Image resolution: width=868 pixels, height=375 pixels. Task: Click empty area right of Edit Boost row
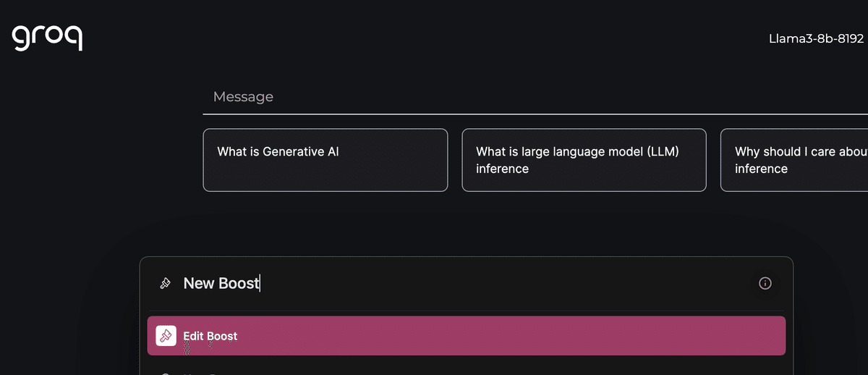(506, 336)
